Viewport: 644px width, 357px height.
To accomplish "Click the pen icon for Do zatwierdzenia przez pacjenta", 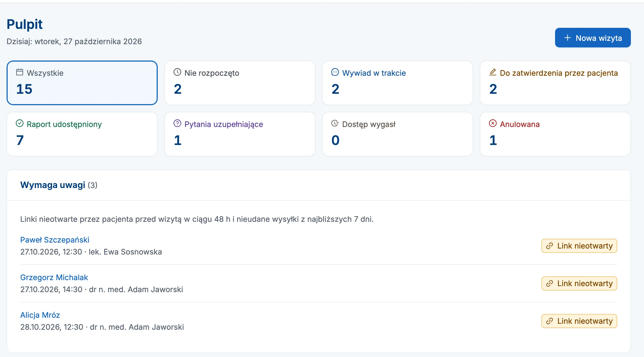I will pos(493,72).
